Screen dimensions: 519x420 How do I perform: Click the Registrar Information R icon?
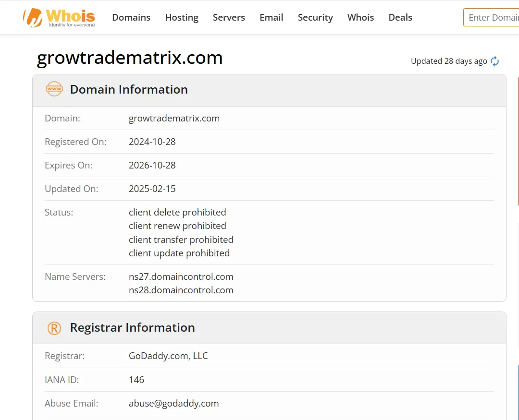54,328
